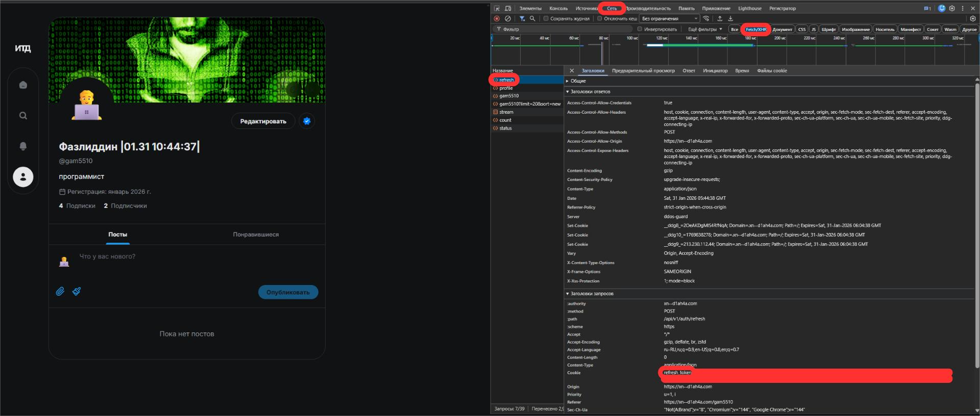
Task: Open the Приложение DevTools tab
Action: [716, 8]
